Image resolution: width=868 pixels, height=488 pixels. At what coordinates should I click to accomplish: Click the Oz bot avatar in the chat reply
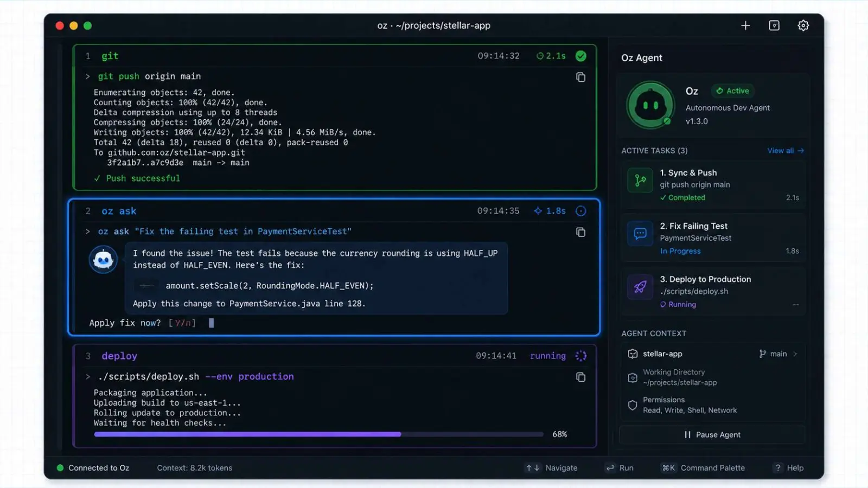(x=103, y=260)
